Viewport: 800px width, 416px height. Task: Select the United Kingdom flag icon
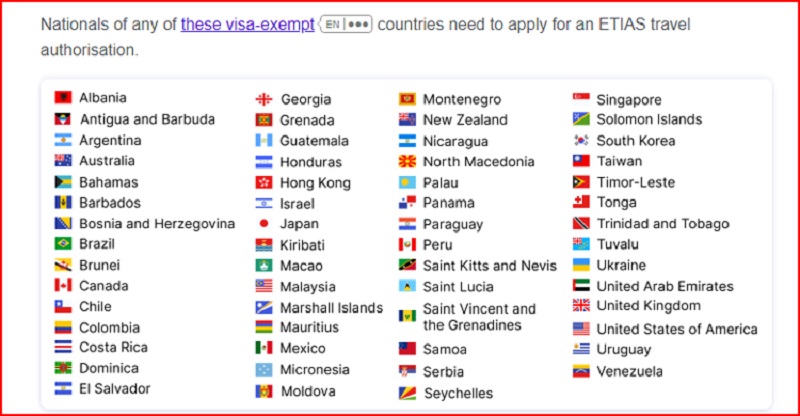click(581, 306)
